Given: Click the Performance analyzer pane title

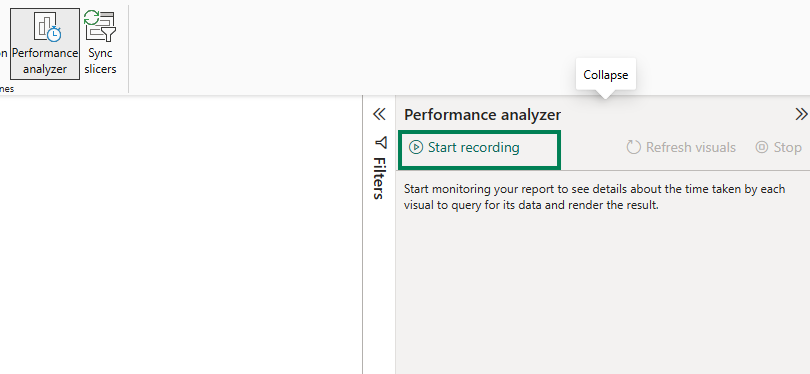Looking at the screenshot, I should pos(482,115).
